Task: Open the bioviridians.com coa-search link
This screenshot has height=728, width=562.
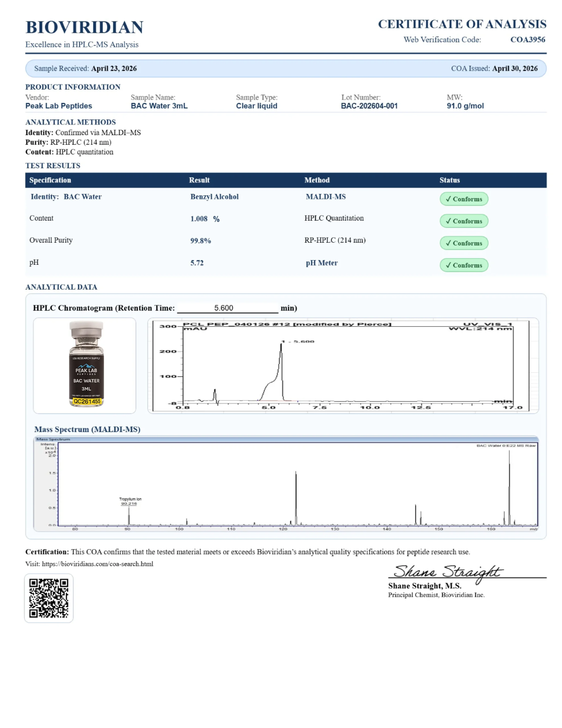Action: point(98,564)
